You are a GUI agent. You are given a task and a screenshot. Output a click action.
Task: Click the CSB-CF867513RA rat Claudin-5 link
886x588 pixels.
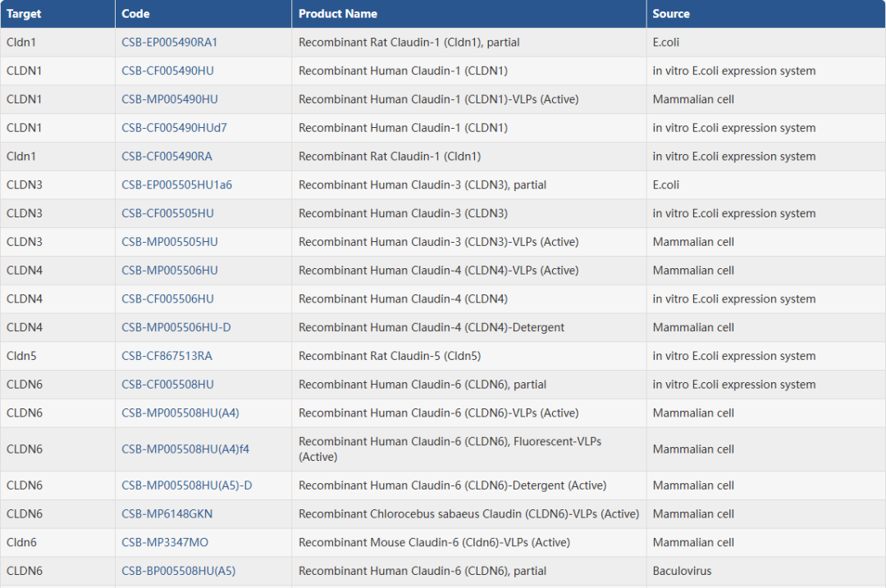click(167, 356)
